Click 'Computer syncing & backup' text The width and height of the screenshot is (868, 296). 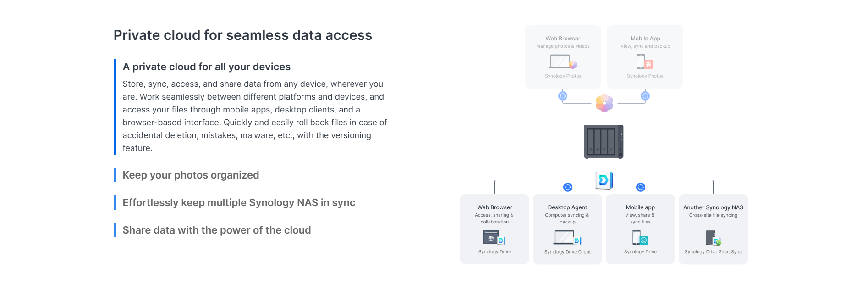567,218
